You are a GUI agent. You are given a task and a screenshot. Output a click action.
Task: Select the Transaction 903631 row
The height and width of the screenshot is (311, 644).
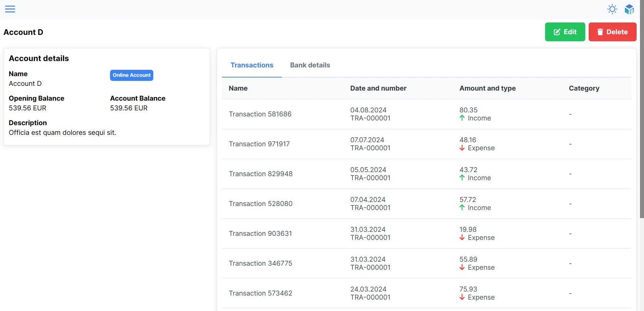(x=260, y=234)
